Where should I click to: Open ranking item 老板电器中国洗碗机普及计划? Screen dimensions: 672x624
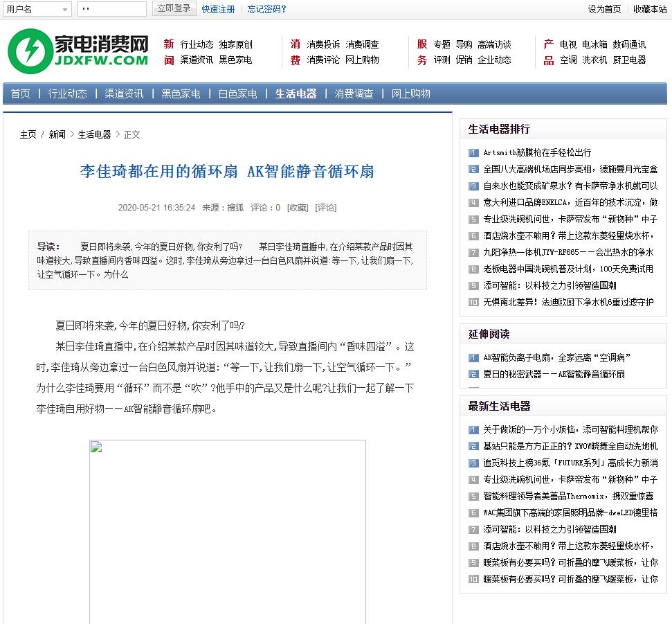tap(568, 269)
